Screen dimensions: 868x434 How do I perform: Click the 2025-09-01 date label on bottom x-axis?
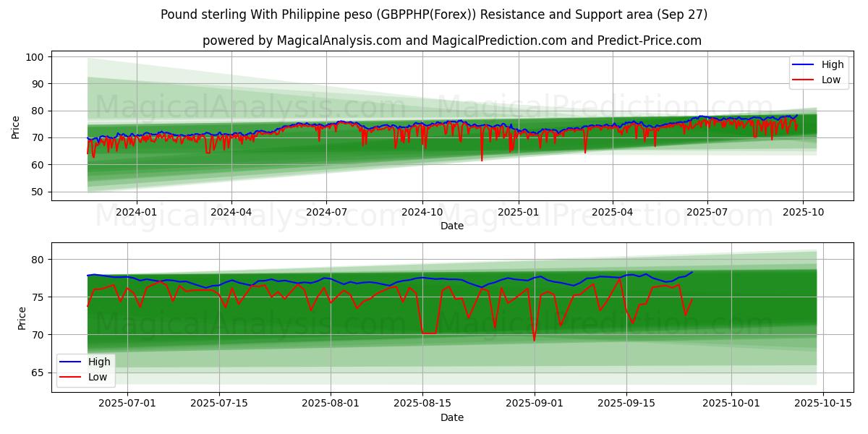535,404
